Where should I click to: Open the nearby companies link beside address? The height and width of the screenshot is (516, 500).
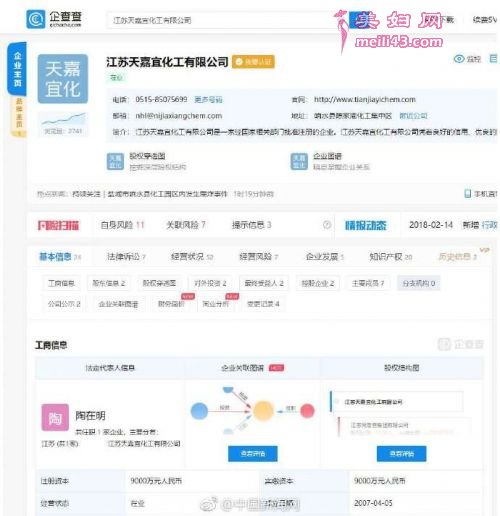413,116
